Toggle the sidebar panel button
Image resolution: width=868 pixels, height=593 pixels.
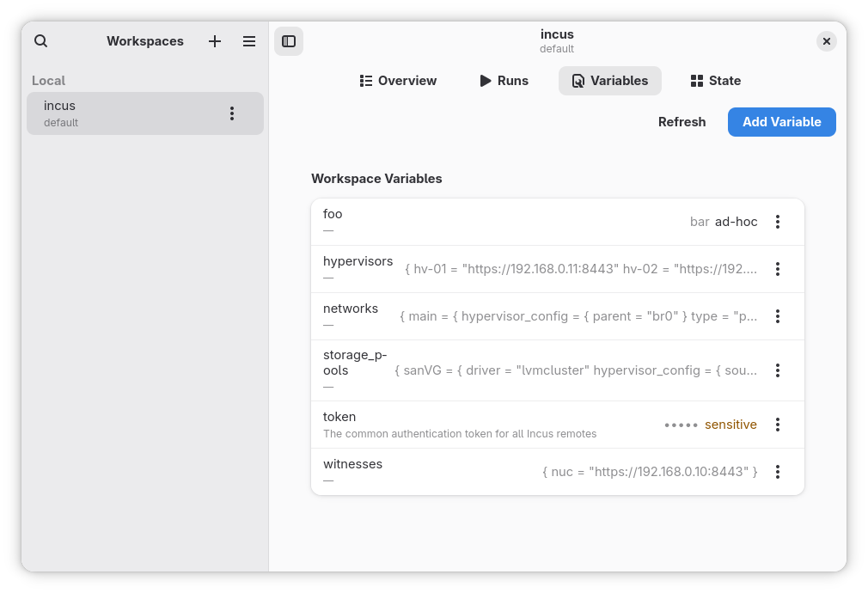coord(289,41)
